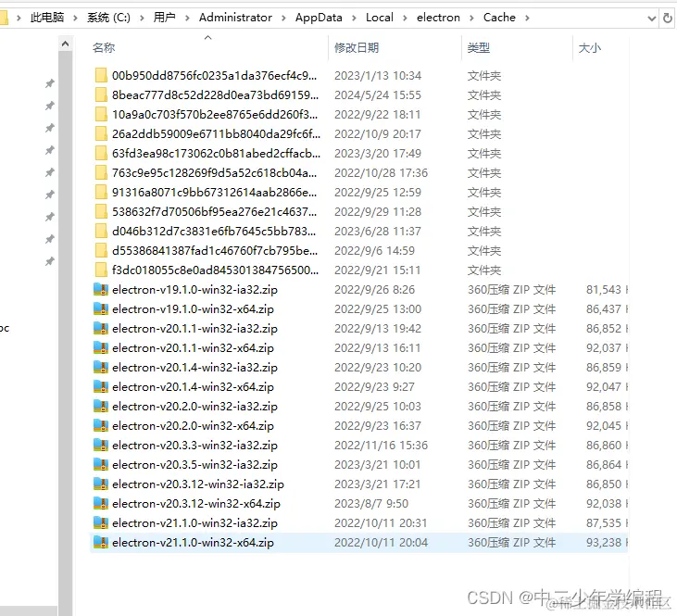Select file name electron-v19.1.0-win32-ia32.zip
Viewport: 677px width, 616px height.
pos(194,289)
